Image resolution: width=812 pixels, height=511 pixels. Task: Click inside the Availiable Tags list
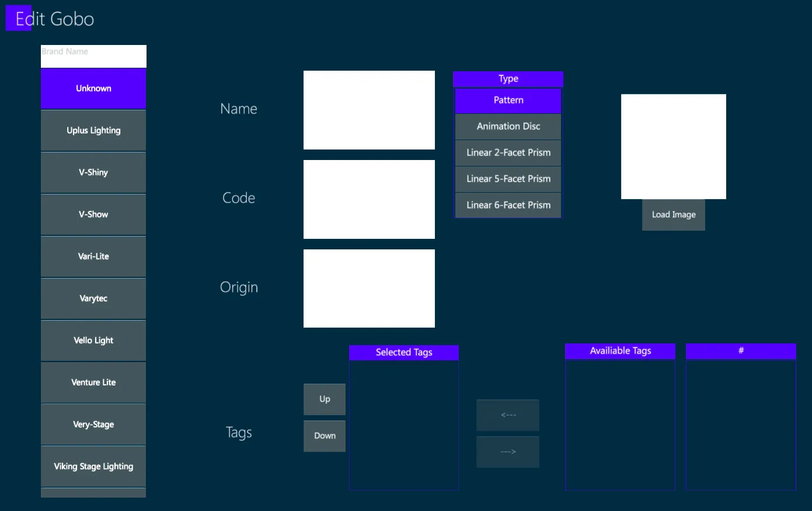[x=621, y=425]
